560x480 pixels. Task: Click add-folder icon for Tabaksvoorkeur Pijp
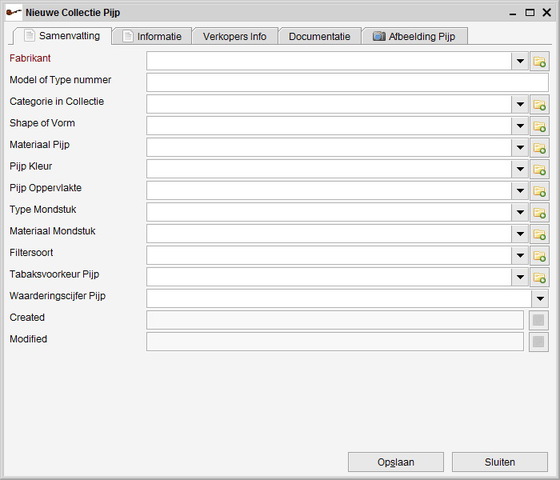(x=539, y=277)
